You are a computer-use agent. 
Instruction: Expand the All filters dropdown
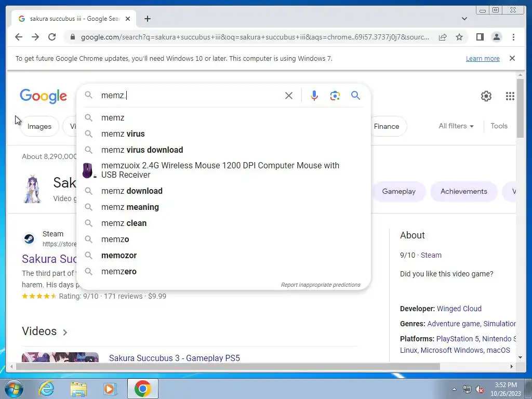(x=456, y=126)
